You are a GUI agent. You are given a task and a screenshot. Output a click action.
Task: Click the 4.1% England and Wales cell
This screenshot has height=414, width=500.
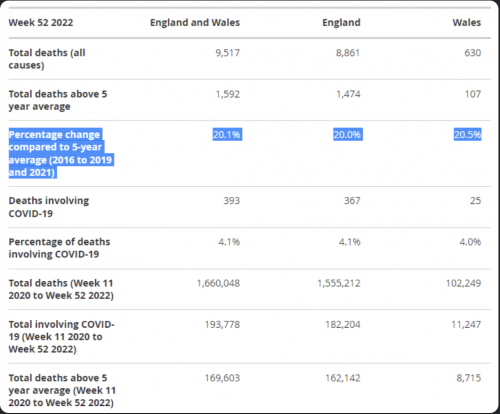[x=229, y=242]
